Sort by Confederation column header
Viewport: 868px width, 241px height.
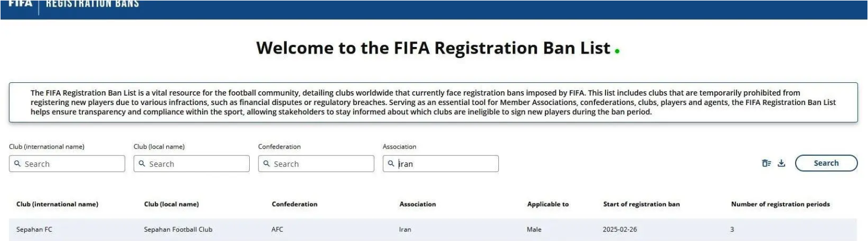tap(294, 204)
